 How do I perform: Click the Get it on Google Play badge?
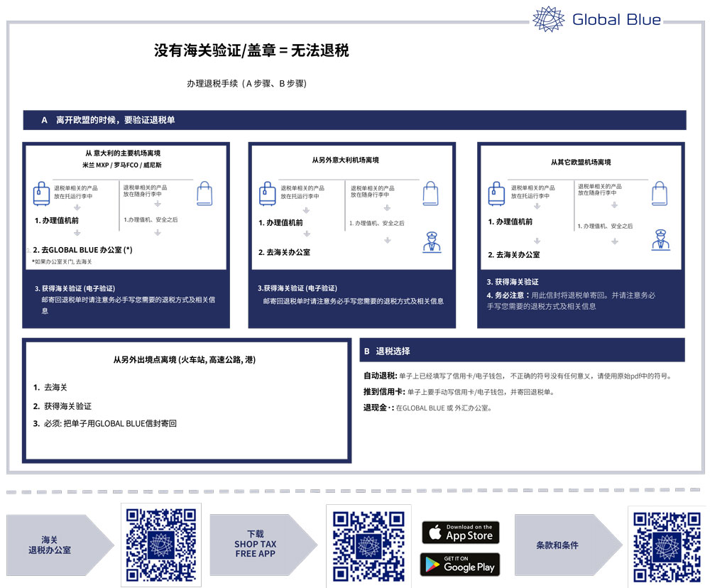click(460, 565)
